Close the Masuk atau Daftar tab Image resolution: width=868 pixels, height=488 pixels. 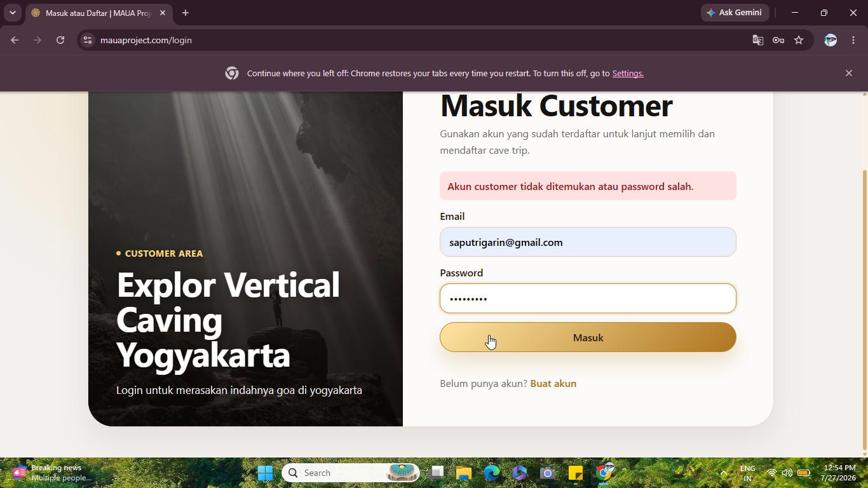coord(162,13)
